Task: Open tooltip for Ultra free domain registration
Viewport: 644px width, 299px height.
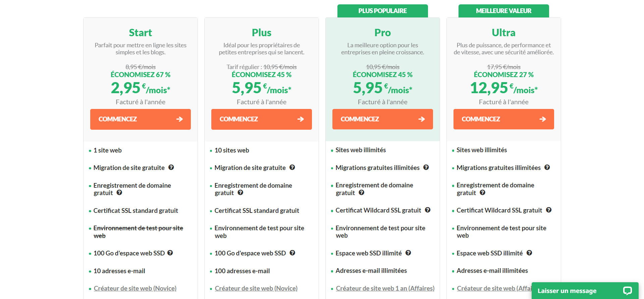Action: (483, 192)
